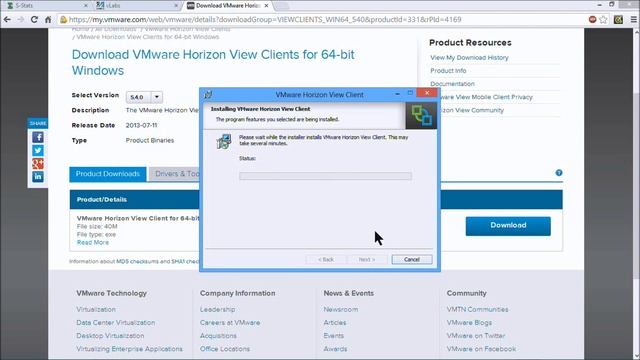Minimize the Horizon View Client installer window
Image resolution: width=640 pixels, height=360 pixels.
(397, 94)
